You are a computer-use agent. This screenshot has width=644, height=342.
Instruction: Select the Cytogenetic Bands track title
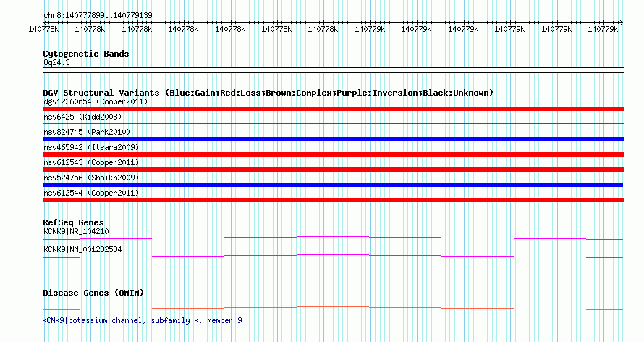coord(86,54)
